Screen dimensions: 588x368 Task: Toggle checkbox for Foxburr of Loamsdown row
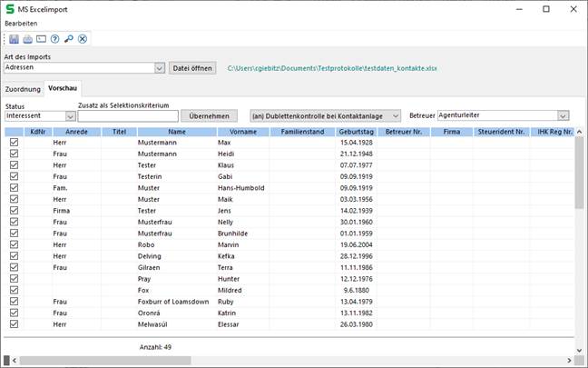[x=14, y=301]
